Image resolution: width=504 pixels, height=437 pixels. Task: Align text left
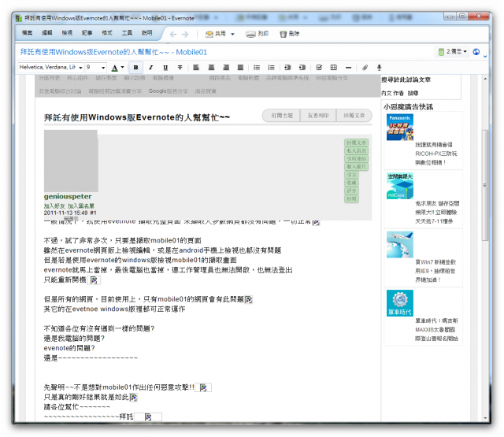(196, 68)
